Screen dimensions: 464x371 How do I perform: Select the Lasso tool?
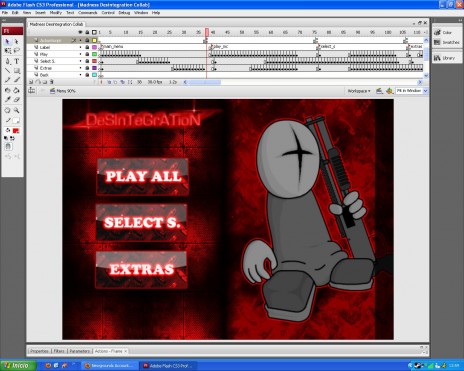(16, 51)
